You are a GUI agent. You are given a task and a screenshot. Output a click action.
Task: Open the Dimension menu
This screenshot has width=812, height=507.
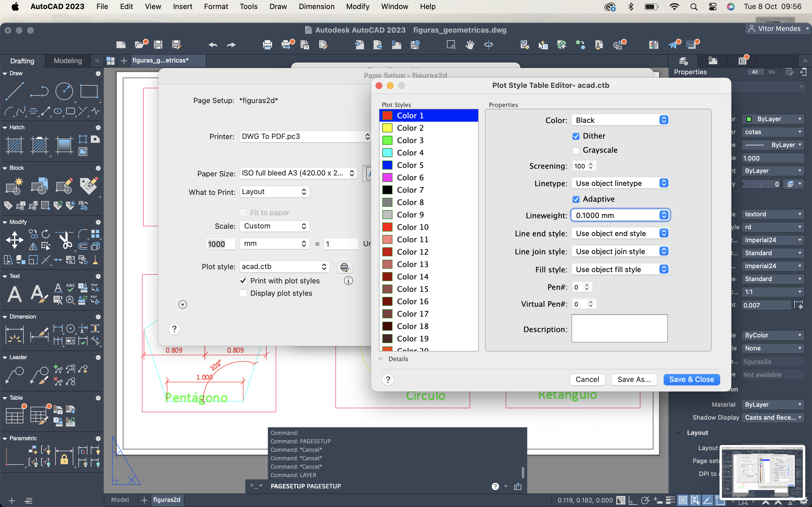(316, 6)
